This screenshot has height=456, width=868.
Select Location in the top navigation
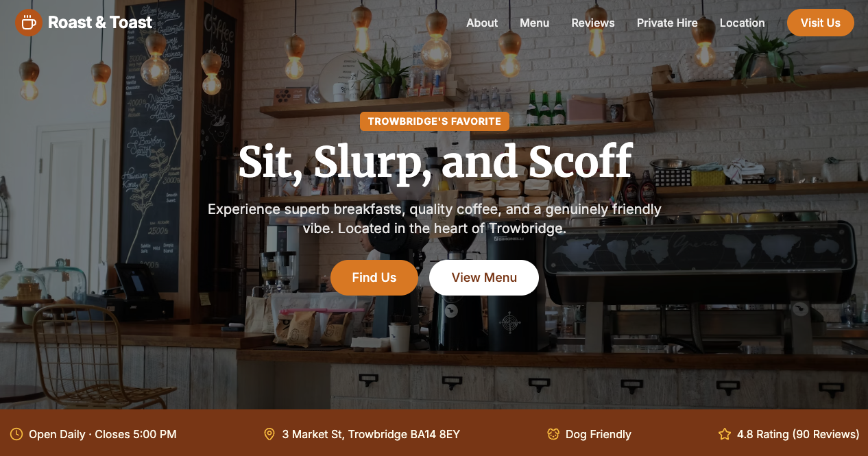point(742,23)
